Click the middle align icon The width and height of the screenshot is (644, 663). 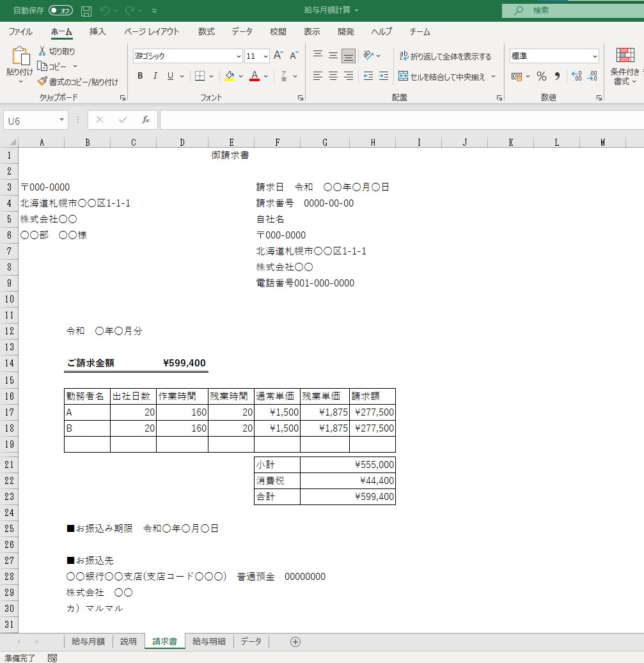[333, 56]
